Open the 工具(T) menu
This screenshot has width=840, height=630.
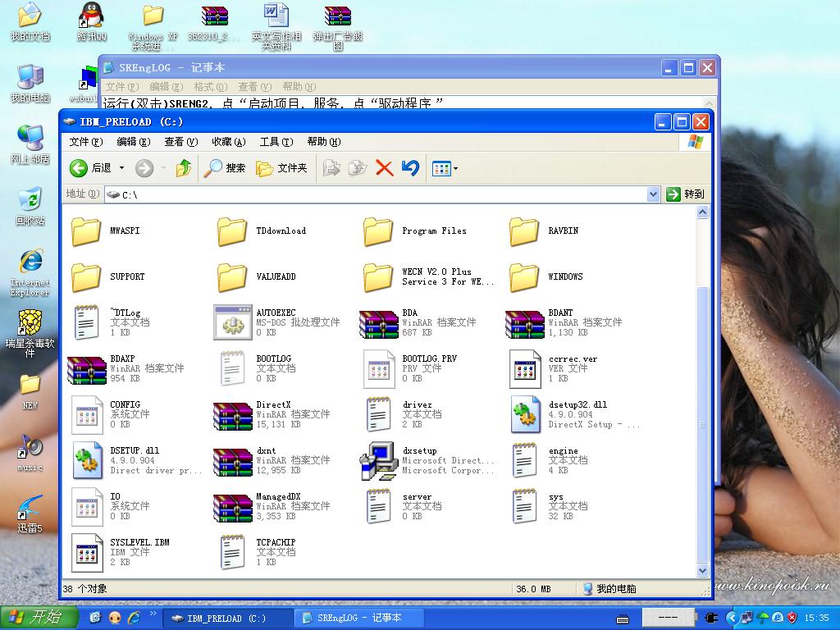click(276, 142)
